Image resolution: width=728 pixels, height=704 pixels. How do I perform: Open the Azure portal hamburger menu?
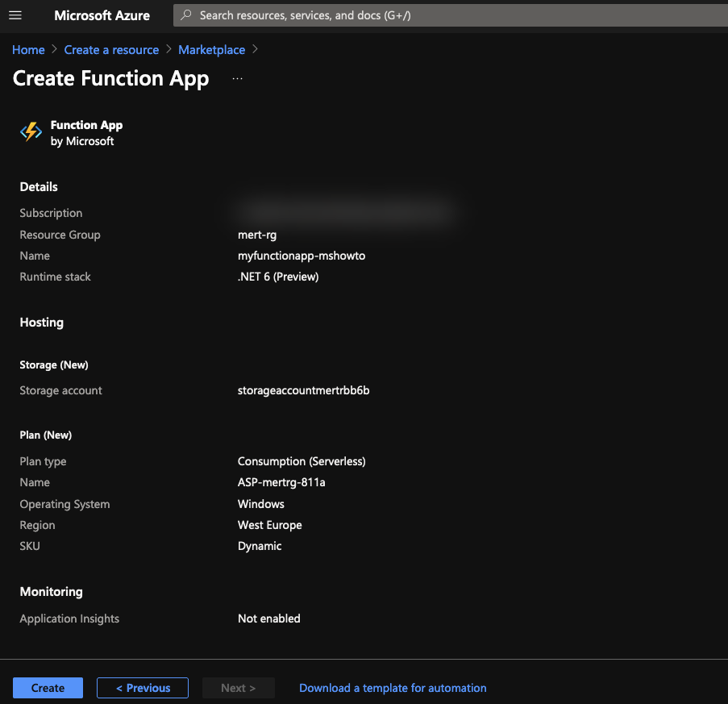[x=15, y=15]
